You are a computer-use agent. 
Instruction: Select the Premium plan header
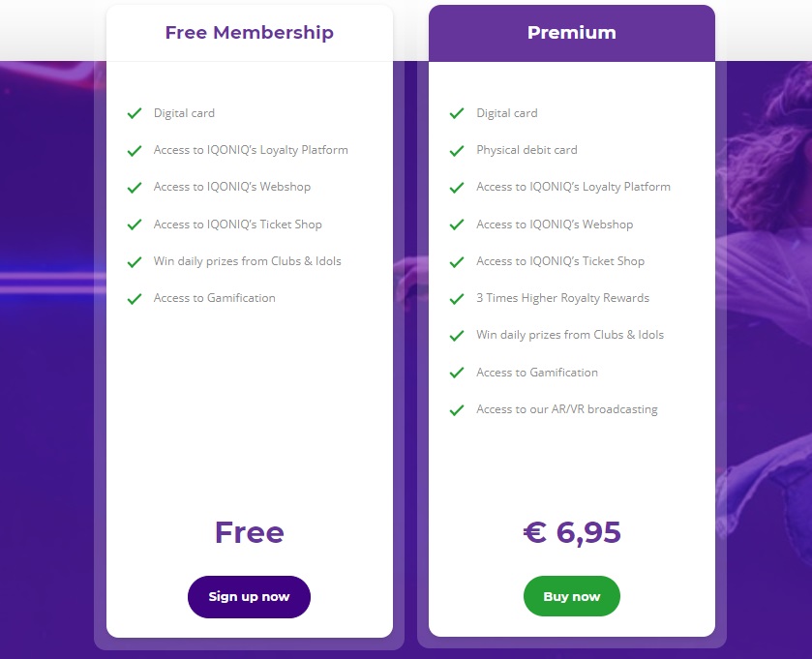click(571, 33)
